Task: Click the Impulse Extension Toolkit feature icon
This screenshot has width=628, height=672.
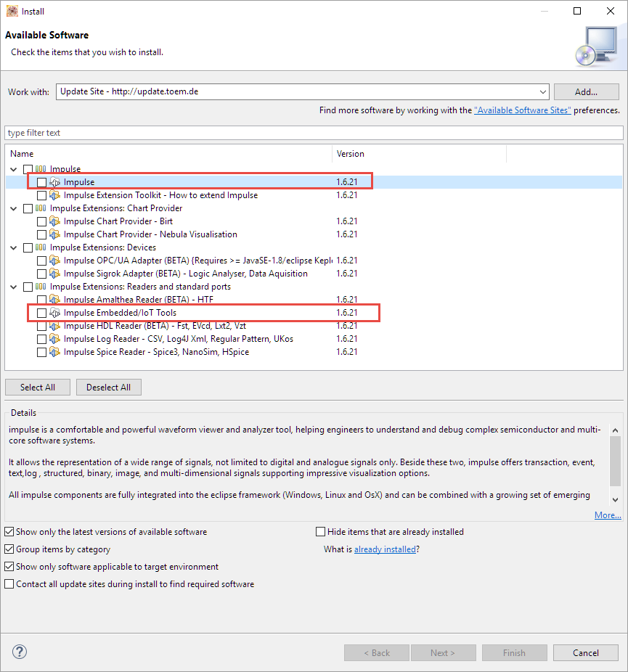Action: [54, 195]
